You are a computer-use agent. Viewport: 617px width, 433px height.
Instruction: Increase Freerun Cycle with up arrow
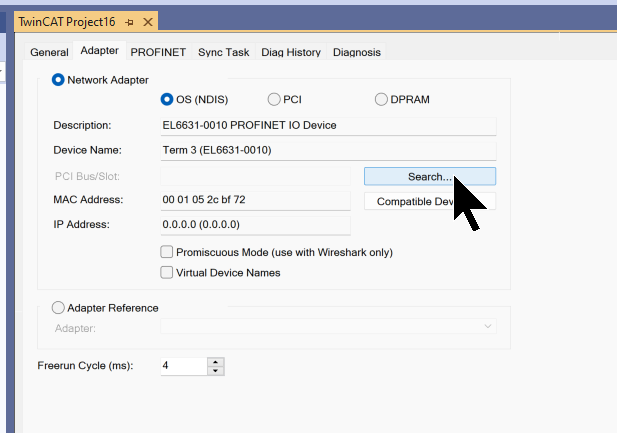(216, 362)
